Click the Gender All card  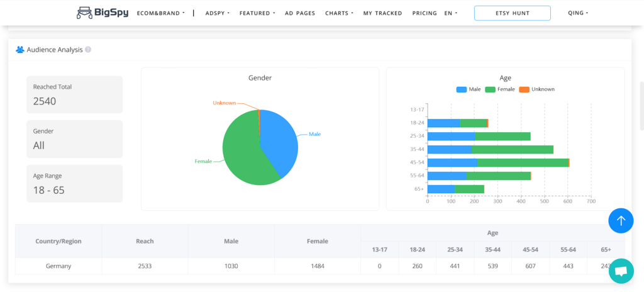pos(75,139)
